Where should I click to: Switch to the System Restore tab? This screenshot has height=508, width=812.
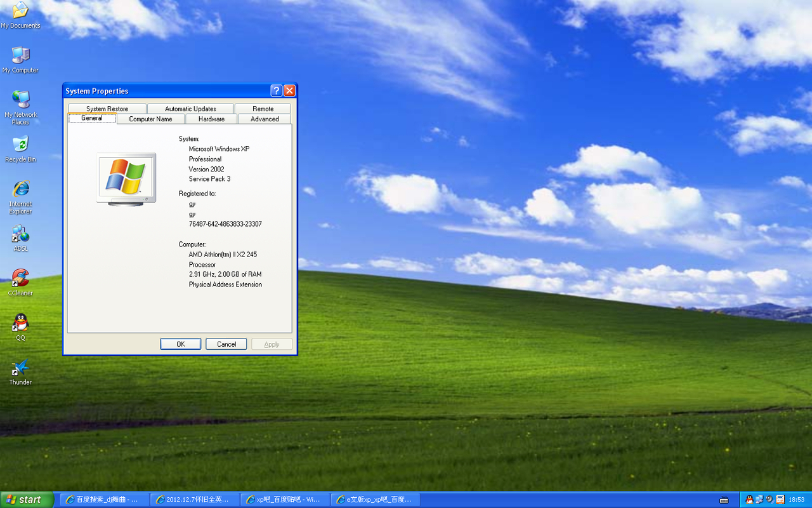pos(107,109)
